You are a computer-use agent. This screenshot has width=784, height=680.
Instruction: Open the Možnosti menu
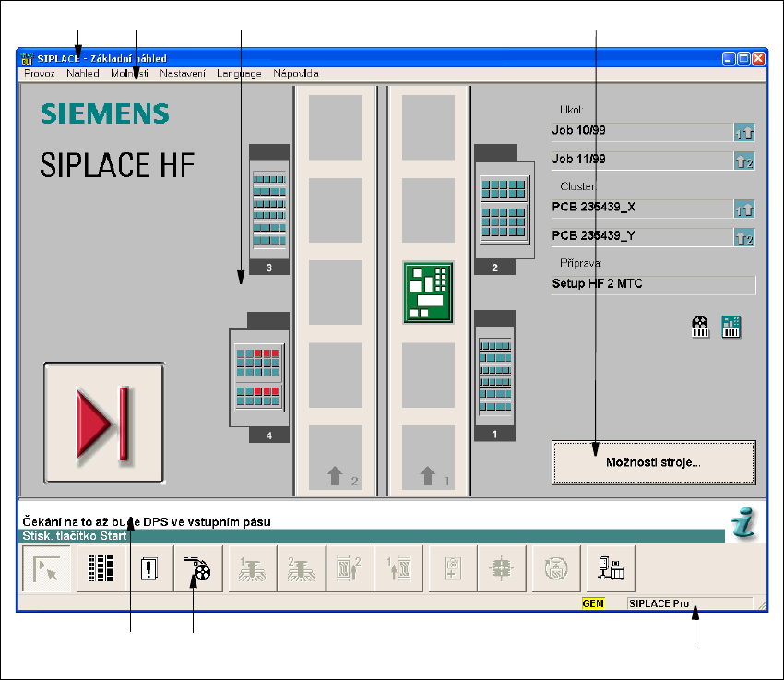click(x=129, y=74)
